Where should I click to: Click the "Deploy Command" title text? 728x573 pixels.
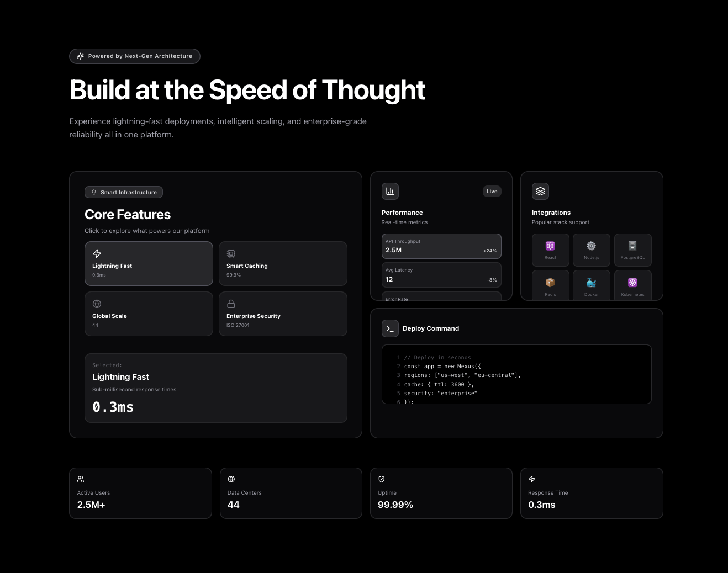(431, 328)
